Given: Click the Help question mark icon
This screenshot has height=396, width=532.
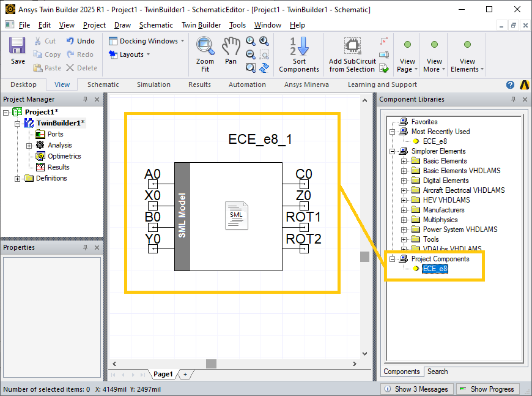Looking at the screenshot, I should pyautogui.click(x=510, y=85).
